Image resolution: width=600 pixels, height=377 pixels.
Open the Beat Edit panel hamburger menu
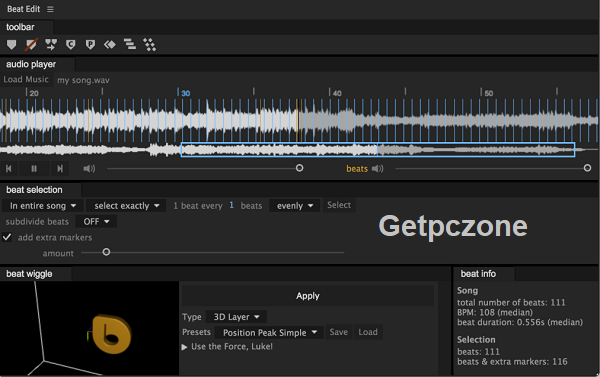50,9
